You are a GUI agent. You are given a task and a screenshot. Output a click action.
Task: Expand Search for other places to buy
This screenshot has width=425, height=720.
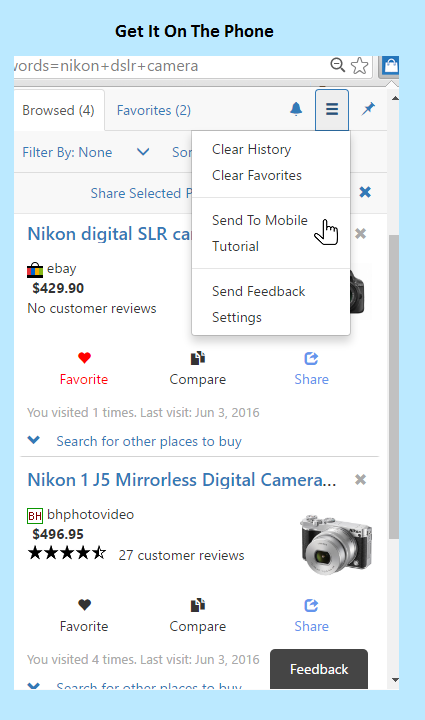149,441
